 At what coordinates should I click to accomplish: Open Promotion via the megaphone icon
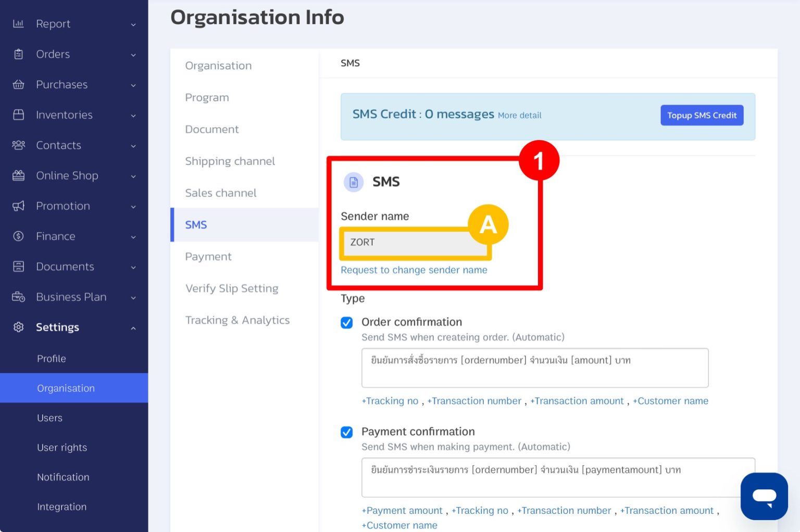tap(19, 206)
